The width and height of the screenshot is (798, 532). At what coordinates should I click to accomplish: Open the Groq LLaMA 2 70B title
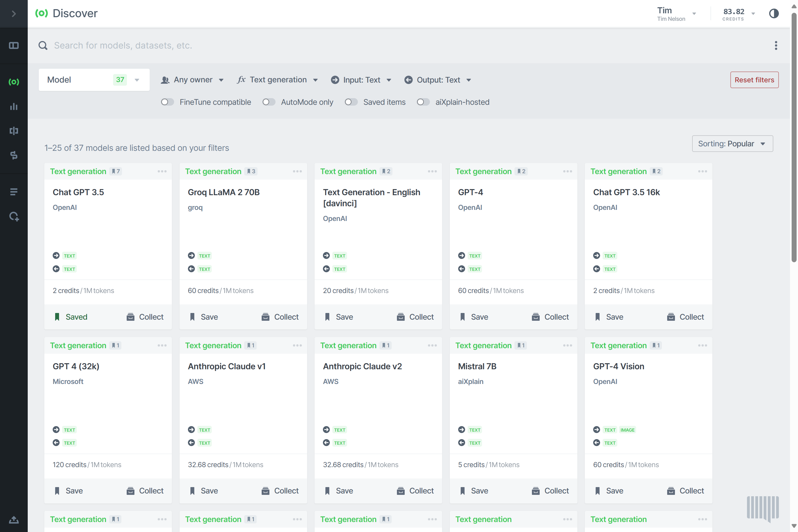click(223, 192)
